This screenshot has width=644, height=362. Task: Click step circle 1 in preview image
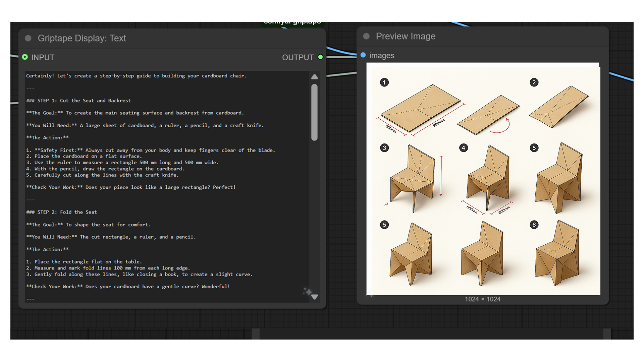[384, 82]
